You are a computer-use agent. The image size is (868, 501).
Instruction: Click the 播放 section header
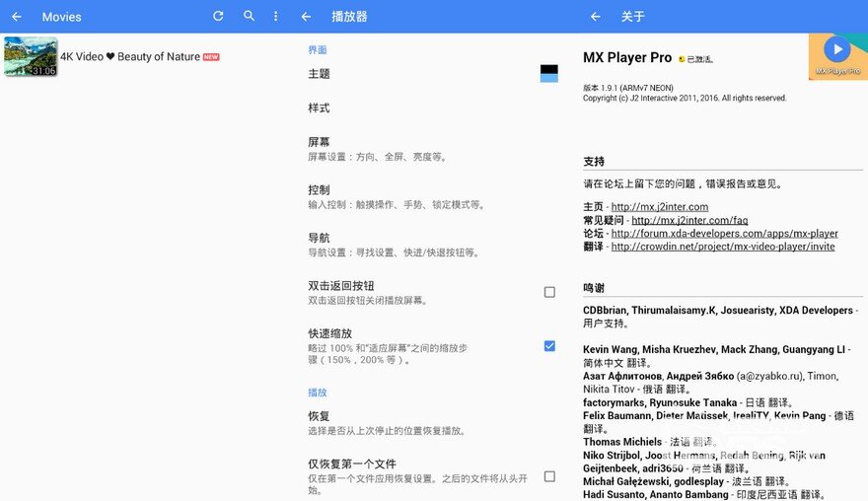(x=318, y=393)
